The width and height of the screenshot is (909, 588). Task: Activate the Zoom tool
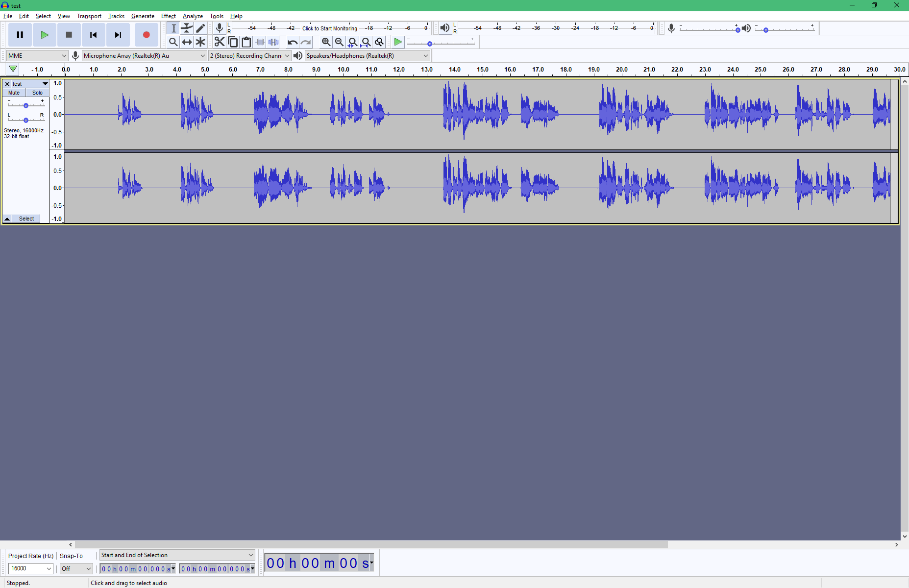173,42
